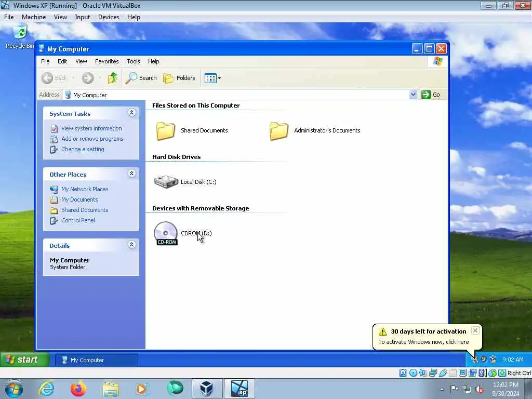Click the VirtualBox optical drive status icon
Viewport: 532px width, 399px height.
coord(413,373)
